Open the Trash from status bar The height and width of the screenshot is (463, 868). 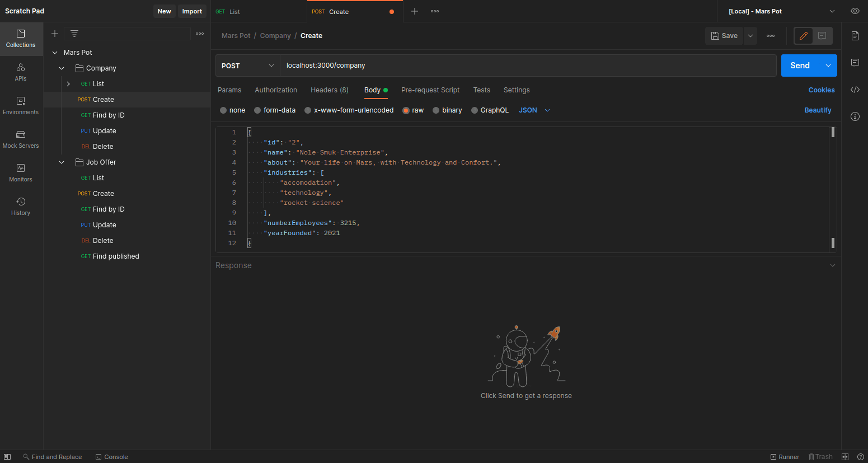pyautogui.click(x=820, y=457)
